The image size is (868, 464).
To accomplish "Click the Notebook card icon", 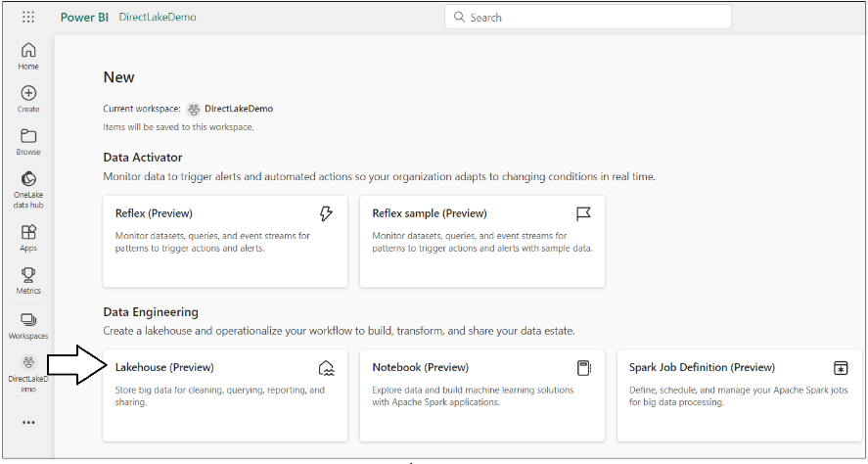I will click(x=583, y=368).
